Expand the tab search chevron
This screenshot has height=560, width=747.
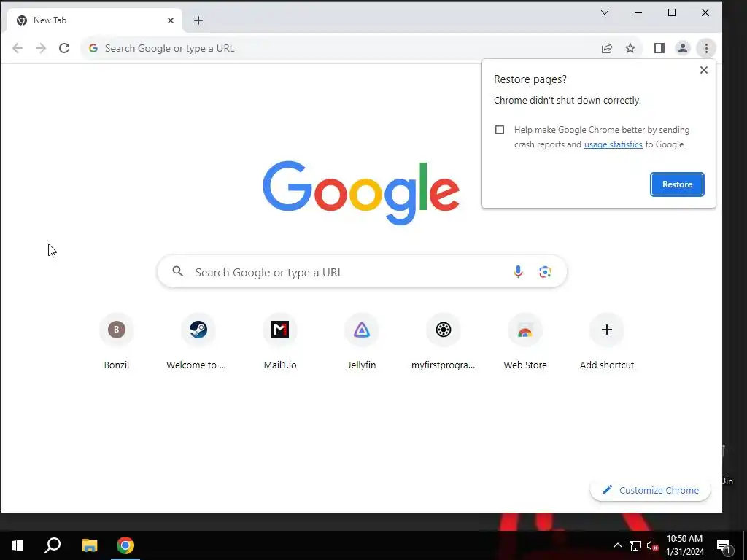(x=605, y=12)
